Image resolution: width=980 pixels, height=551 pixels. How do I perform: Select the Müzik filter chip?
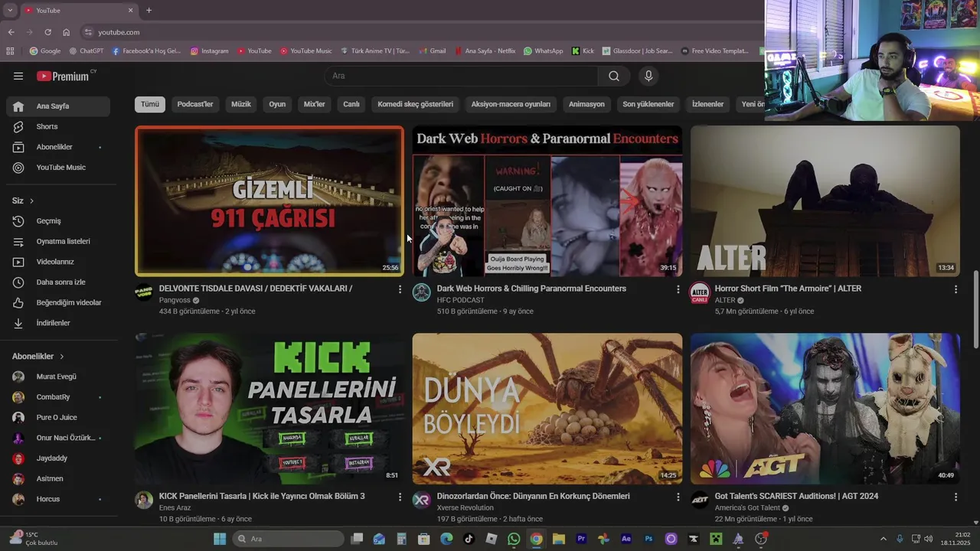tap(241, 104)
